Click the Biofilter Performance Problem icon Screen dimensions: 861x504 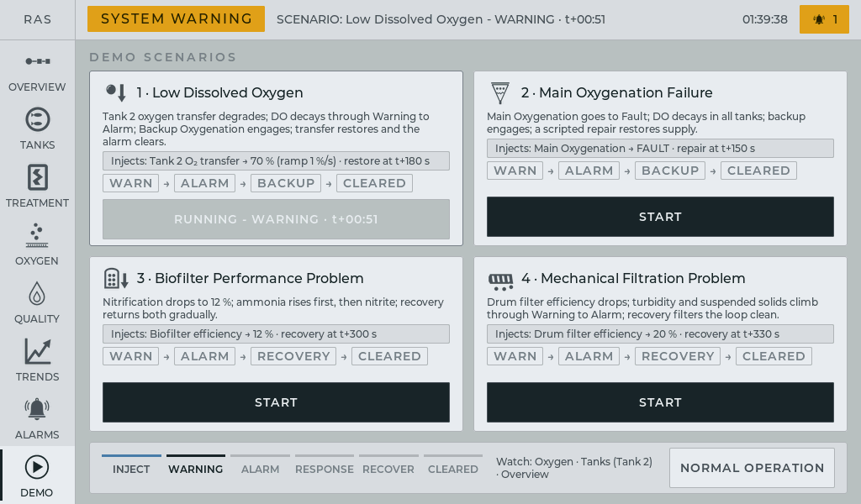[x=116, y=279]
